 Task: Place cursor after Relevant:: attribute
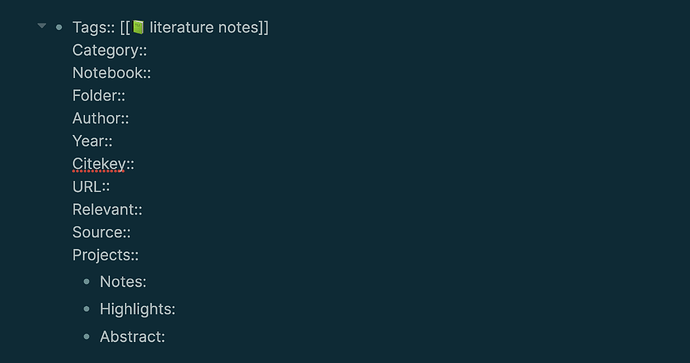click(x=143, y=209)
